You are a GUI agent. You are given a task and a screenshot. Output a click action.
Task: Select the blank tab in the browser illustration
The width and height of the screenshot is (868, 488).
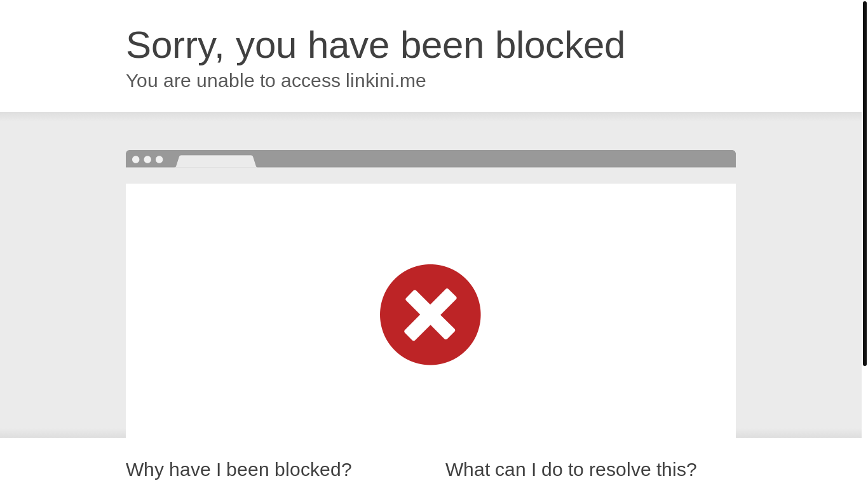(216, 161)
